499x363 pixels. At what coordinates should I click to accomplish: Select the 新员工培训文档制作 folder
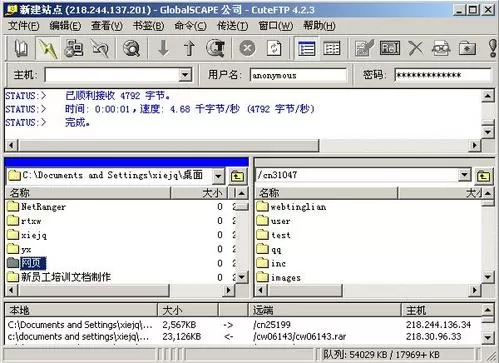point(59,277)
